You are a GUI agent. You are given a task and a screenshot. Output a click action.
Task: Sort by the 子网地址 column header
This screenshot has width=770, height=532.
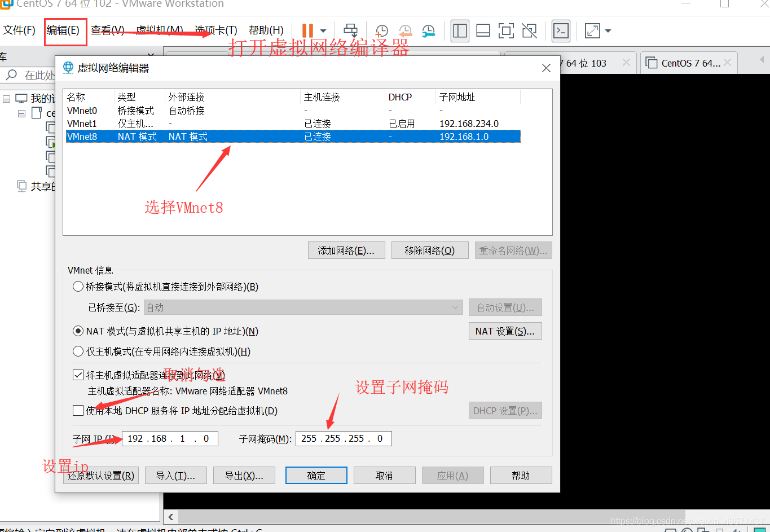click(478, 97)
